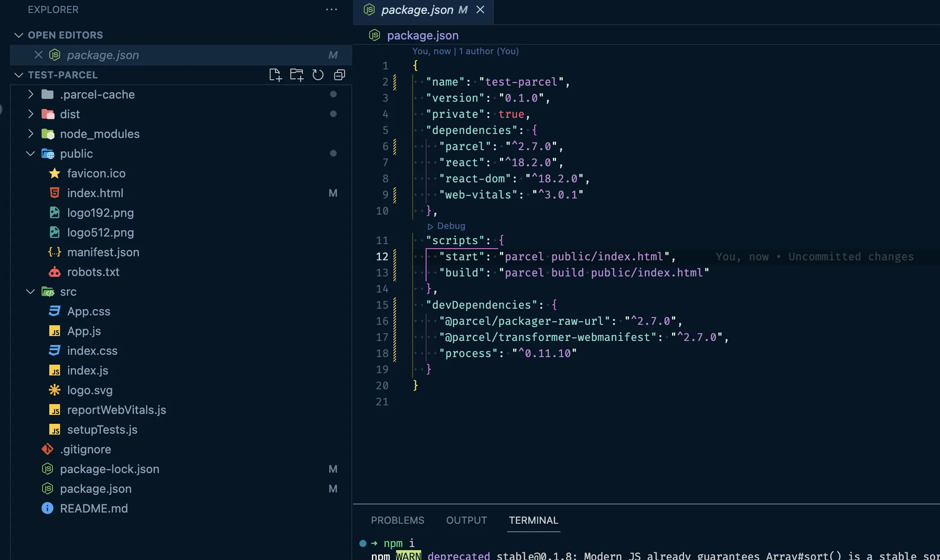Viewport: 940px width, 560px height.
Task: Click the JS icon beside index.js
Action: pos(55,370)
